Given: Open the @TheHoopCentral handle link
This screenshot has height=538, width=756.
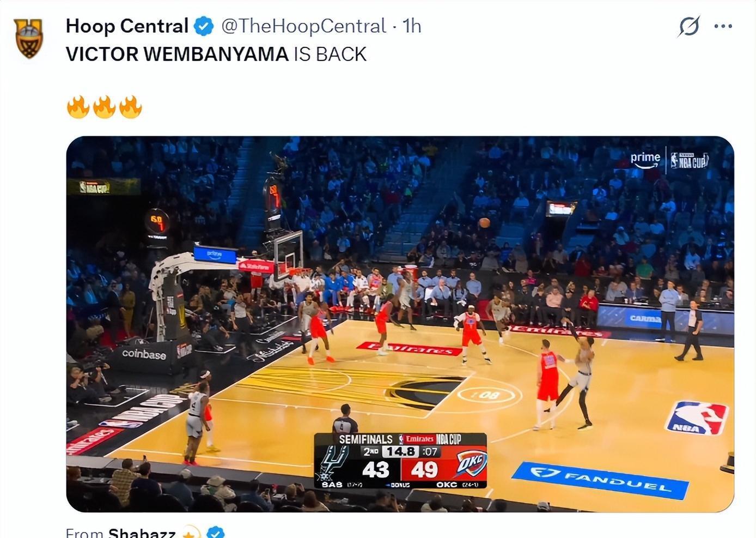Looking at the screenshot, I should [303, 26].
